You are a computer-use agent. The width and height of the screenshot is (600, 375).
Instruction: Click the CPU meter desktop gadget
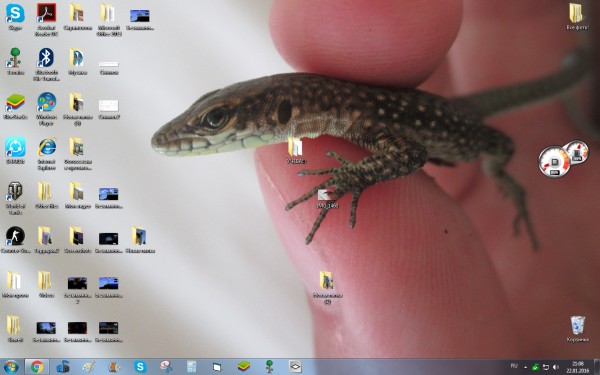(554, 162)
